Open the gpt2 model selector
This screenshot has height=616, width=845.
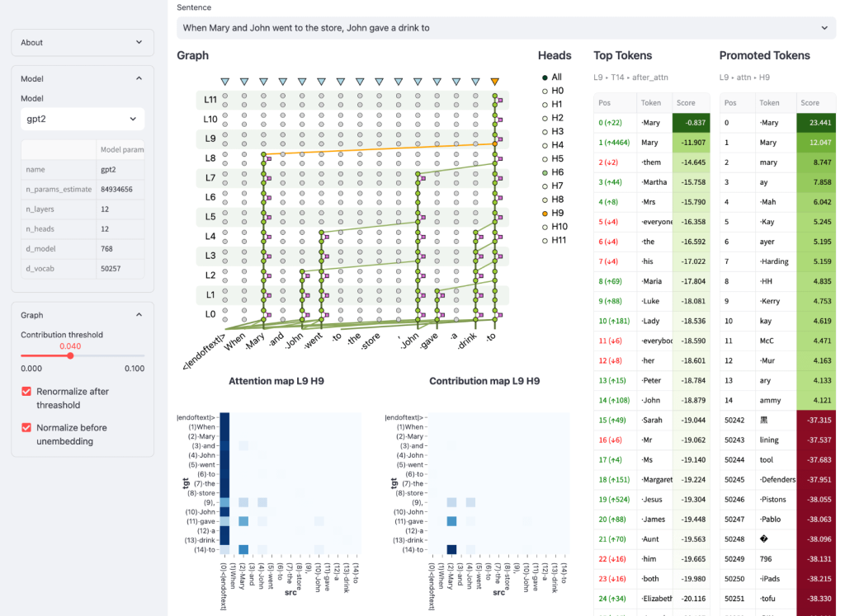tap(83, 119)
